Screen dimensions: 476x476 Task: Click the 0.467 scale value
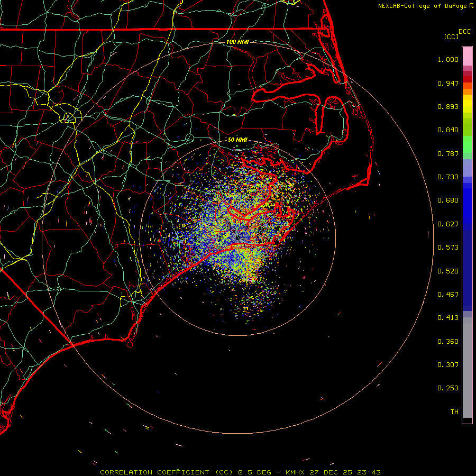448,295
